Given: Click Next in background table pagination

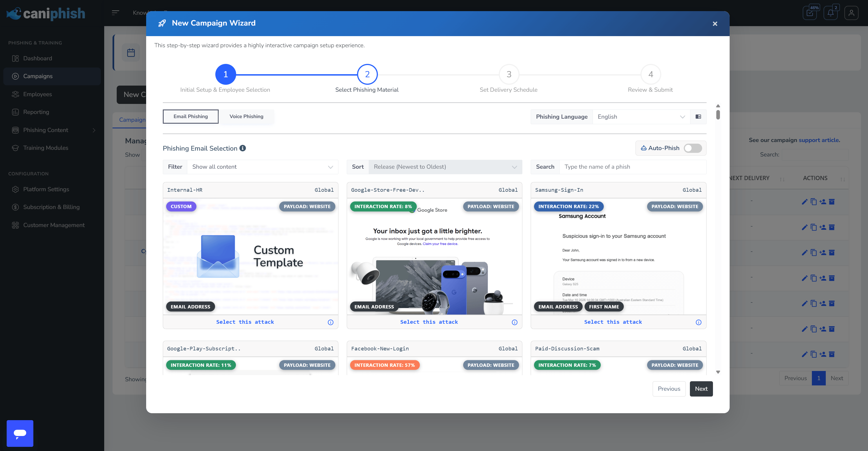Looking at the screenshot, I should tap(837, 378).
